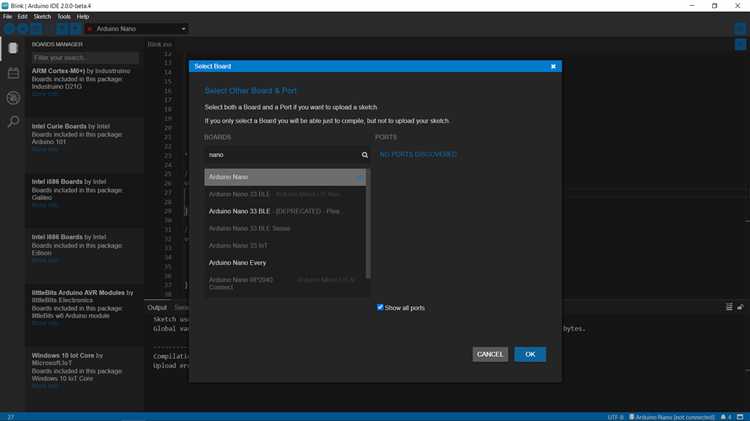Toggle bottom panel icon in status bar

(x=740, y=417)
